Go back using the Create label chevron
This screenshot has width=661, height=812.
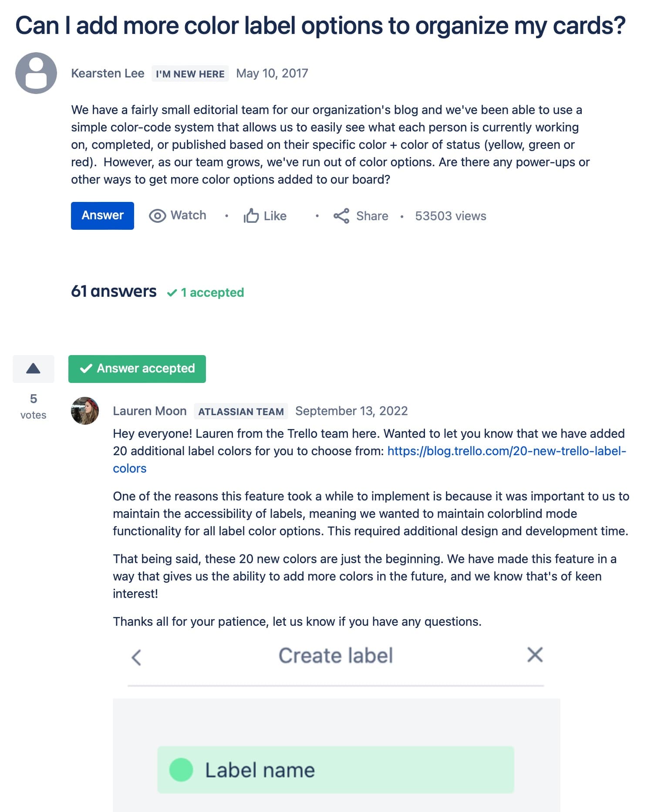[x=136, y=657]
